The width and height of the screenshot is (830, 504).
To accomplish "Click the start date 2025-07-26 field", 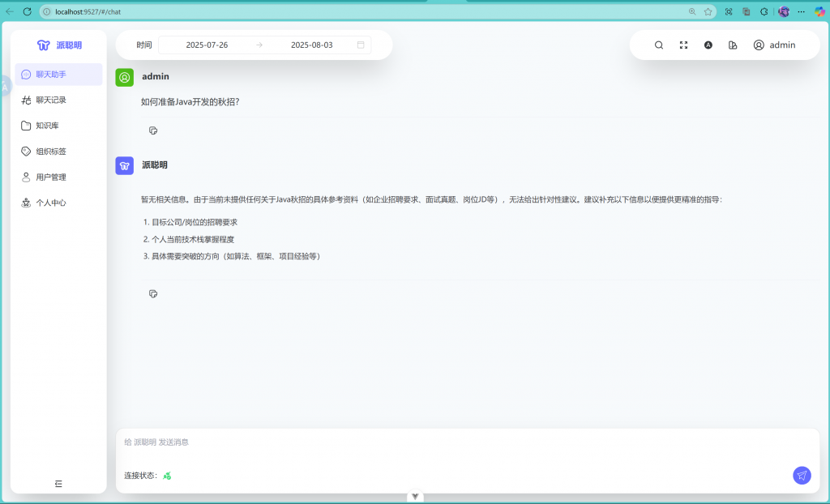I will pos(207,45).
